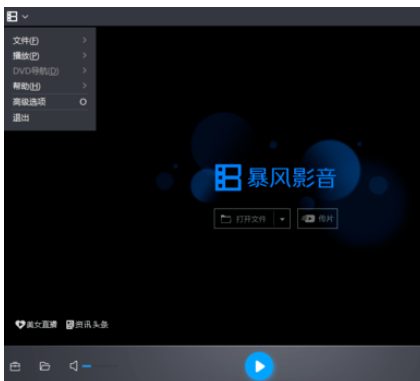Click the Baofeng main menu logo icon
This screenshot has width=420, height=381.
[12, 16]
